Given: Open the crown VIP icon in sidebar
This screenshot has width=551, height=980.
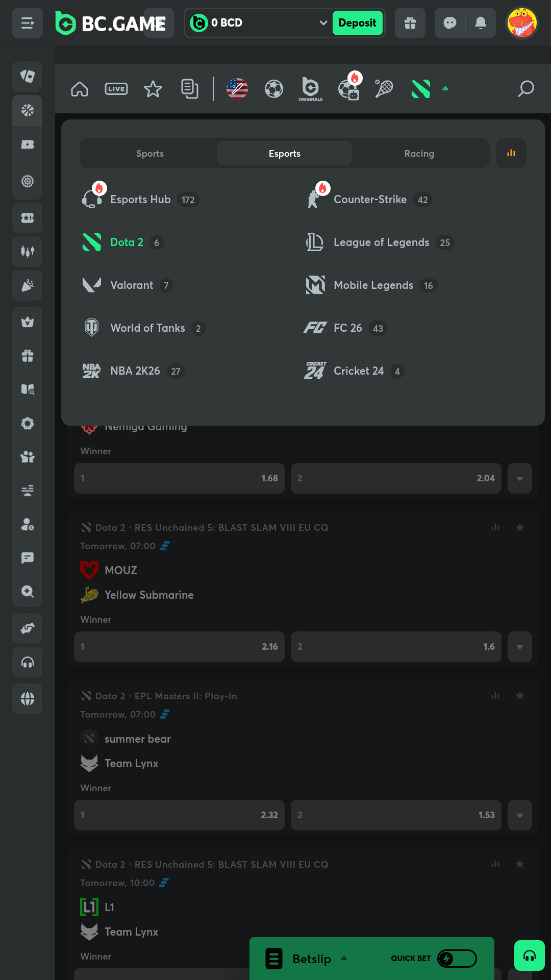Looking at the screenshot, I should click(28, 322).
